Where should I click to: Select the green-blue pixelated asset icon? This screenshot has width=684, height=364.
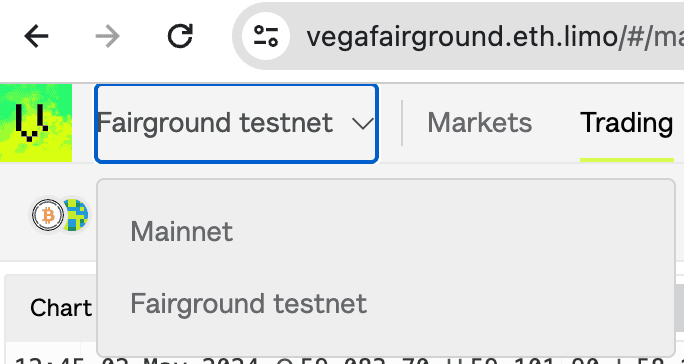pyautogui.click(x=75, y=215)
